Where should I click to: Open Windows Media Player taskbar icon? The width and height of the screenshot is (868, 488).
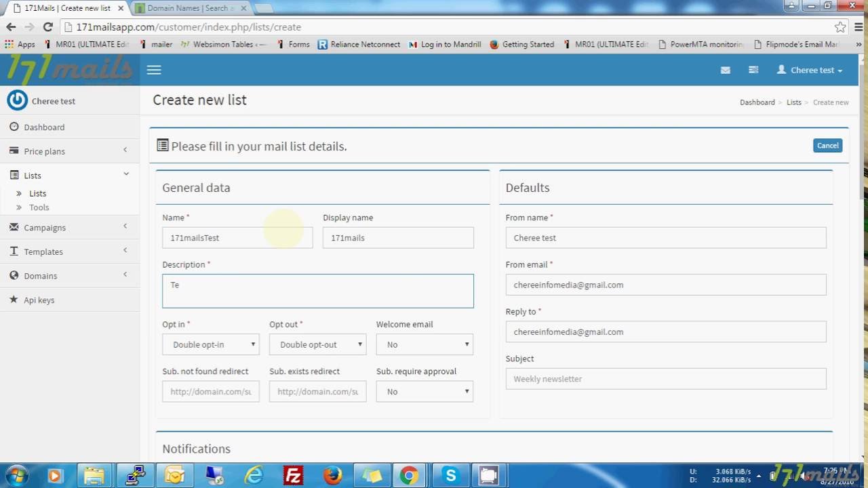55,475
